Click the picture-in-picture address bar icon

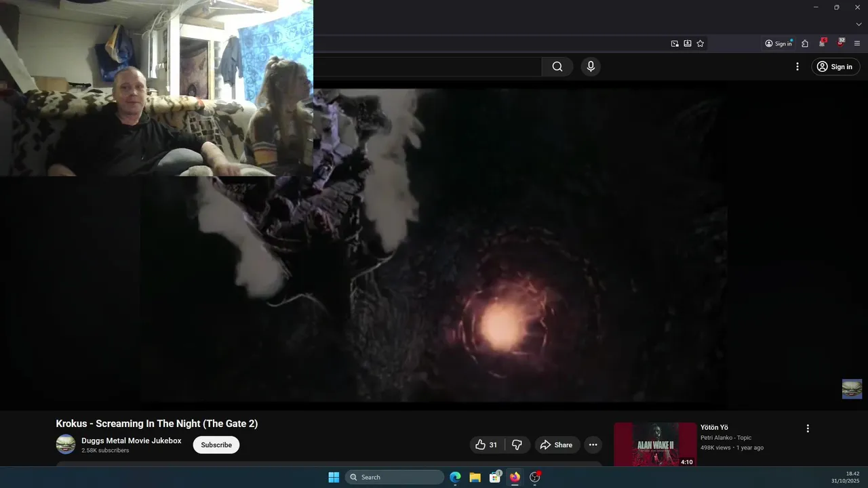click(x=675, y=43)
